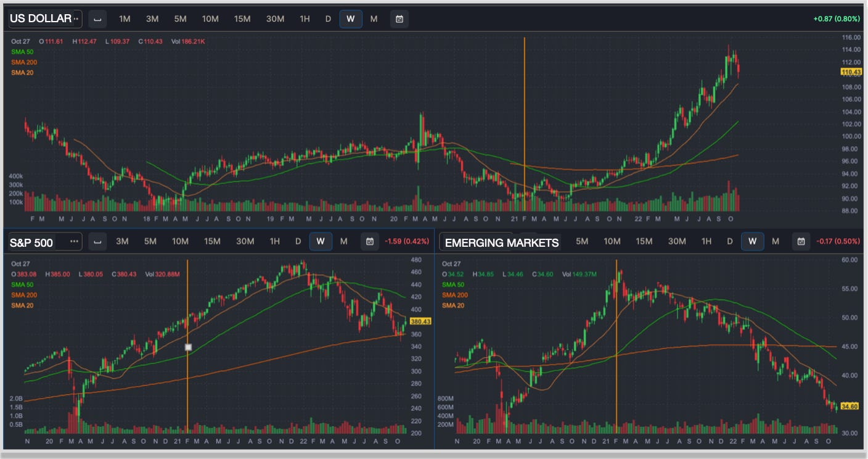Select 10M interval in Emerging Markets chart
Image resolution: width=868 pixels, height=459 pixels.
(612, 241)
